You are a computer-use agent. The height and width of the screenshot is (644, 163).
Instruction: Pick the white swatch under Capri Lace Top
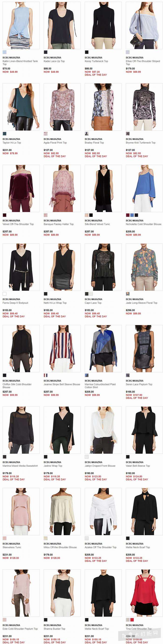pos(91,294)
